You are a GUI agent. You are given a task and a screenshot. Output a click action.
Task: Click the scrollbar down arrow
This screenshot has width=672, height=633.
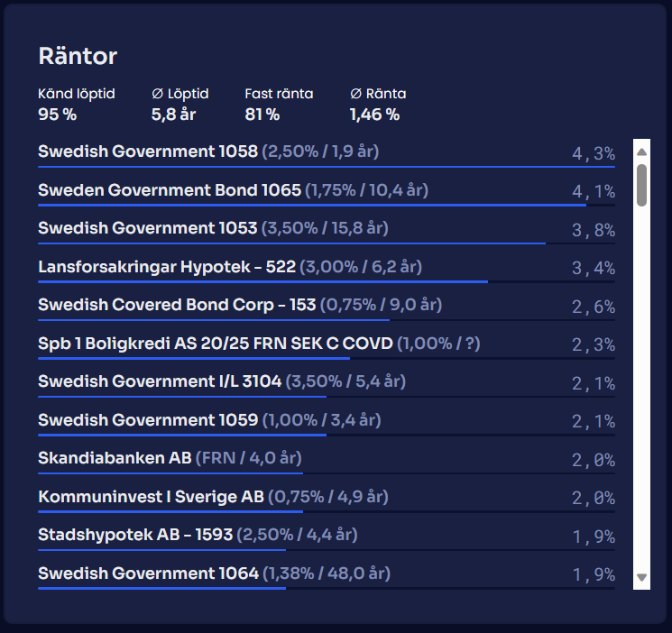tap(642, 577)
